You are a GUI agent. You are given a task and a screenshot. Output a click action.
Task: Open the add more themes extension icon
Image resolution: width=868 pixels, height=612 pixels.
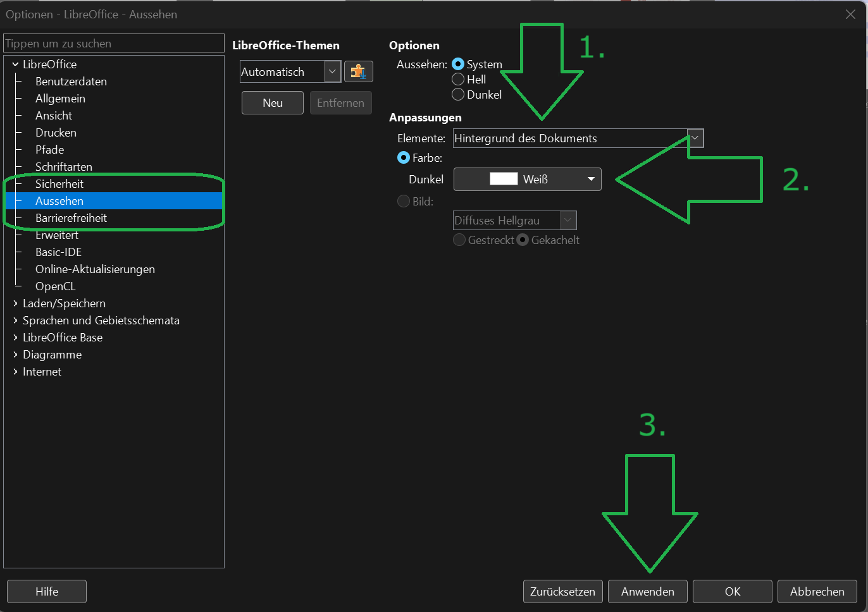[x=359, y=71]
